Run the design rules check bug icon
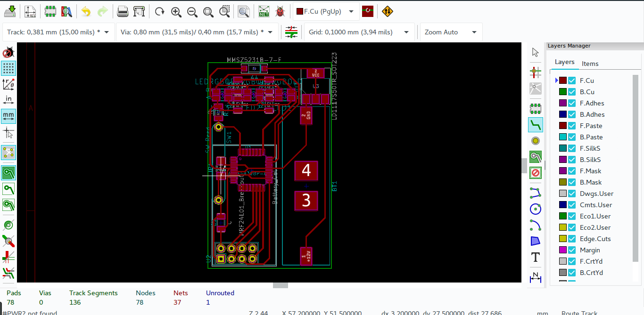Screen dimensions: 644x315 pos(280,11)
